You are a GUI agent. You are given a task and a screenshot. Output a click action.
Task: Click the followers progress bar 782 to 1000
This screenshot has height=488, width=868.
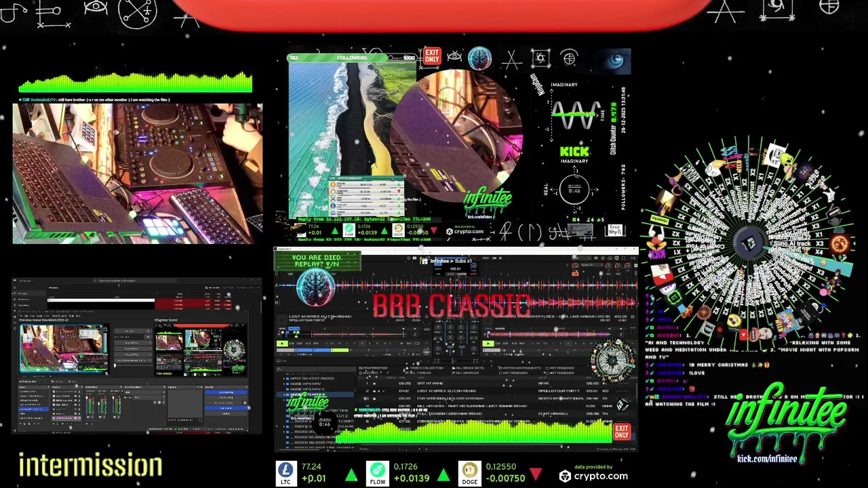click(353, 58)
